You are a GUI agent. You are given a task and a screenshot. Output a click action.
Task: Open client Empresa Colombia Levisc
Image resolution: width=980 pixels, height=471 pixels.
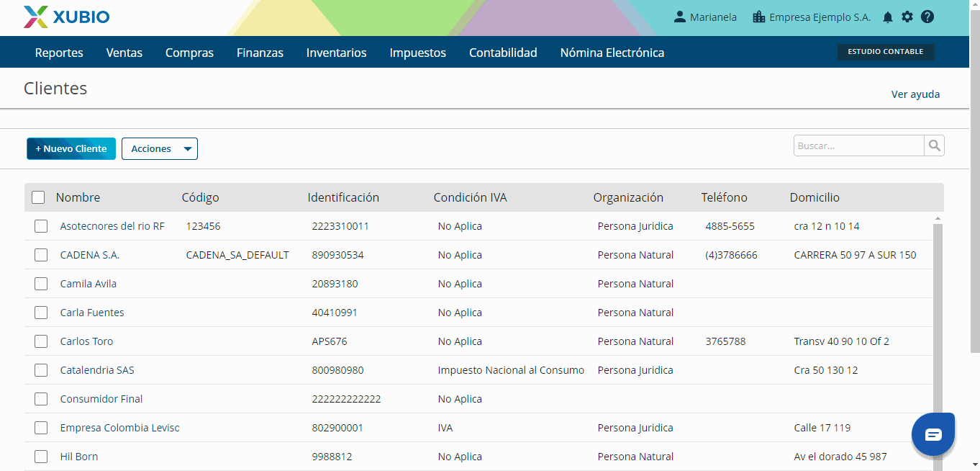pos(119,428)
